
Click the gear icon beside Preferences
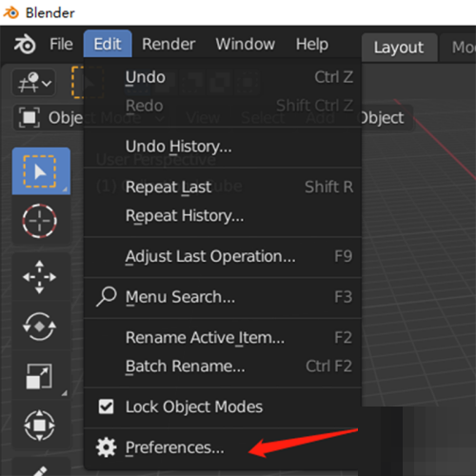click(x=106, y=447)
